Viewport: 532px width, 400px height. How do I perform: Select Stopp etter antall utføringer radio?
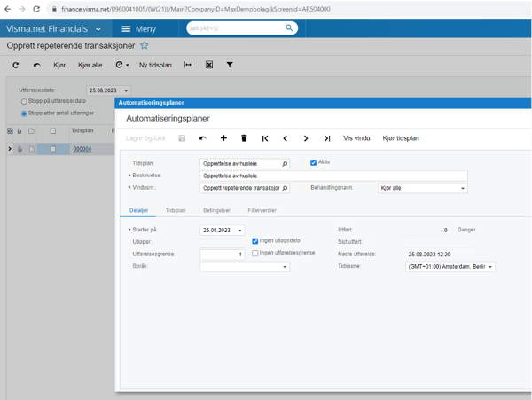[24, 114]
